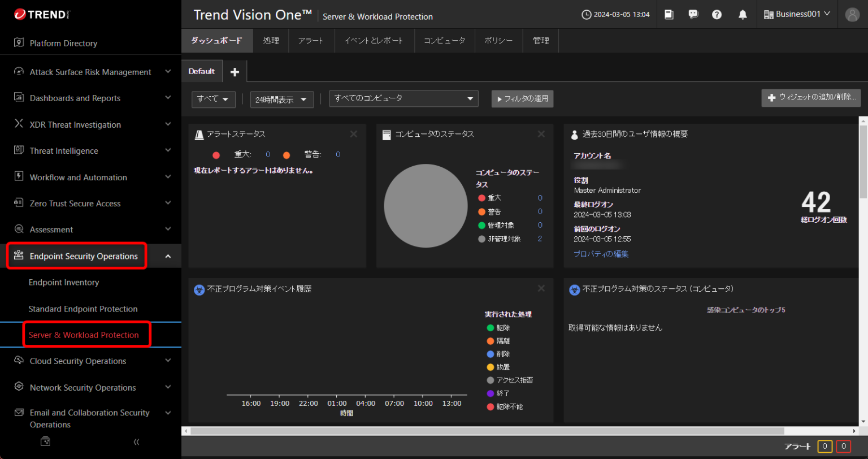Click the user avatar in the header

point(852,14)
